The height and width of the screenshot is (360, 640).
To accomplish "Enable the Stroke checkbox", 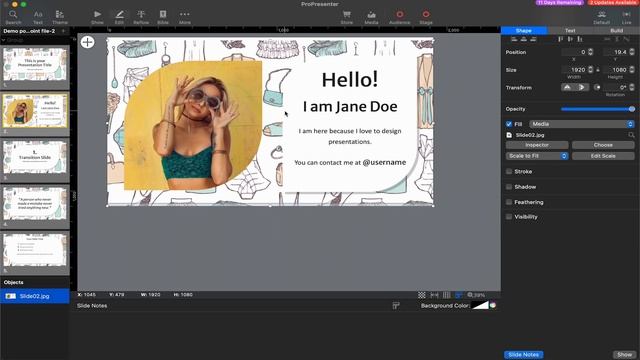I will pos(509,171).
